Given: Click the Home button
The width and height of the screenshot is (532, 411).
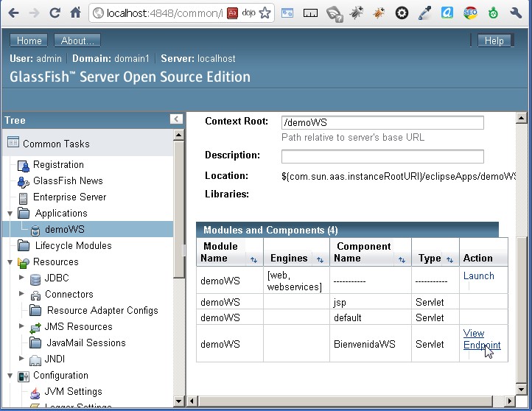Looking at the screenshot, I should (x=29, y=41).
